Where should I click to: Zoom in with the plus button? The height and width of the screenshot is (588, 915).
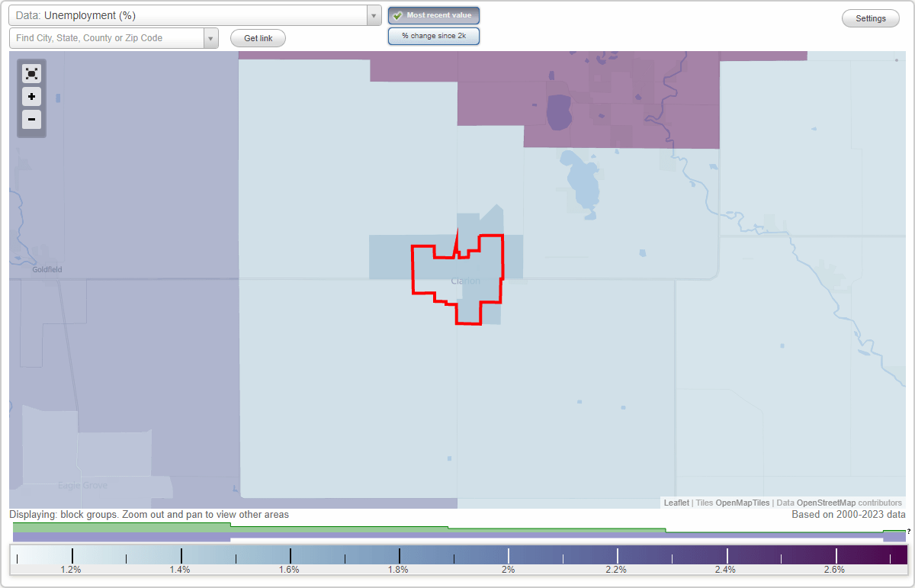coord(31,97)
